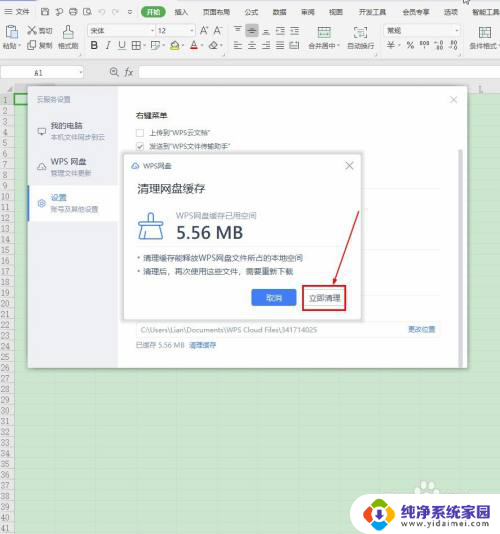Click the Change Location (更改位置) link
This screenshot has width=500, height=534.
click(422, 329)
